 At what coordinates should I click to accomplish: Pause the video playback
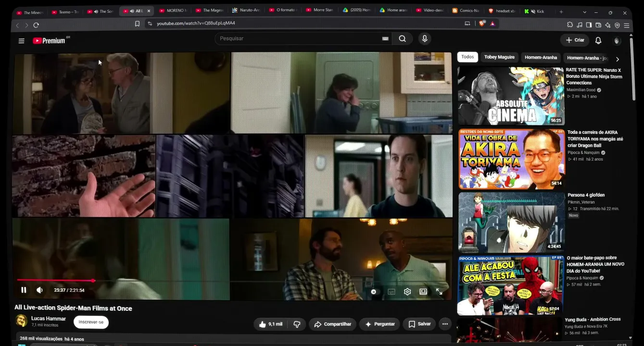tap(24, 290)
